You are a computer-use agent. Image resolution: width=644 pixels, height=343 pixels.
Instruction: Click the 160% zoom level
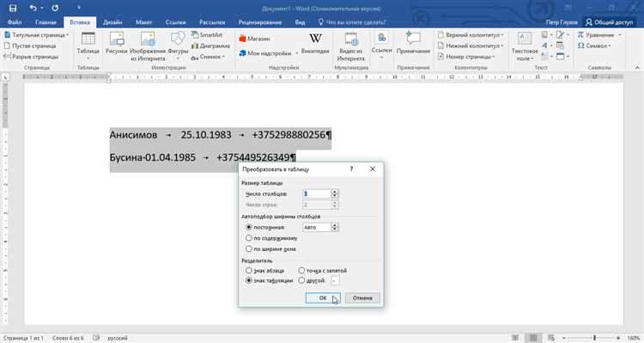tap(634, 338)
